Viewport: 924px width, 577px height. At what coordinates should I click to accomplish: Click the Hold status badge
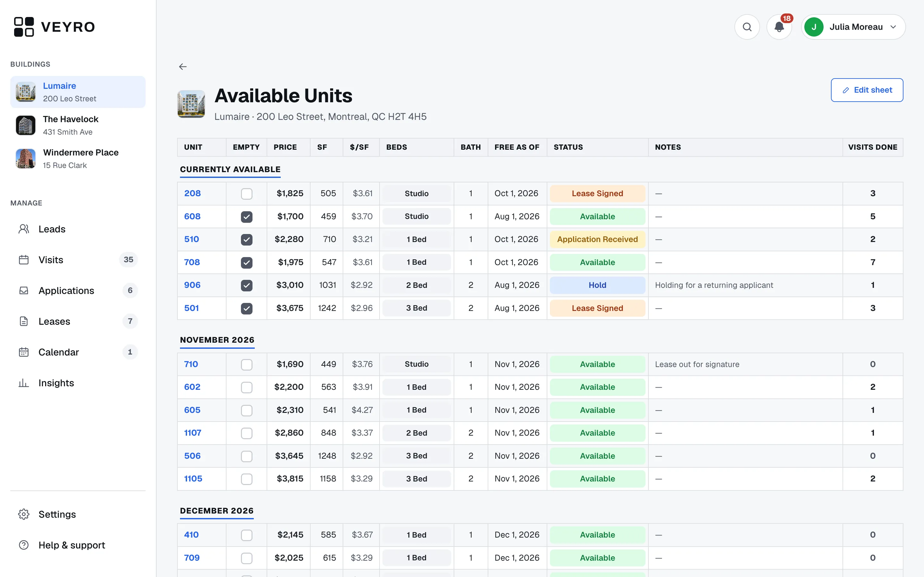pos(597,285)
